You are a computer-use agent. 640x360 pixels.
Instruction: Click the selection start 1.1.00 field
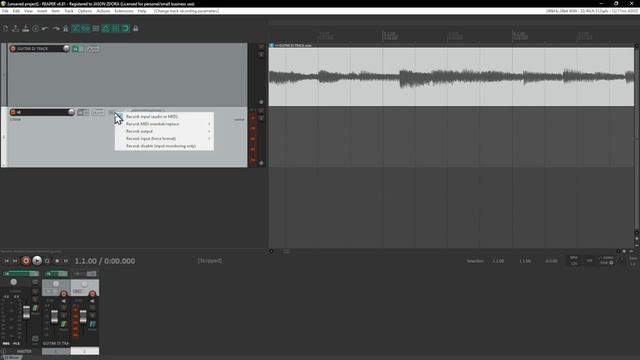click(x=498, y=261)
